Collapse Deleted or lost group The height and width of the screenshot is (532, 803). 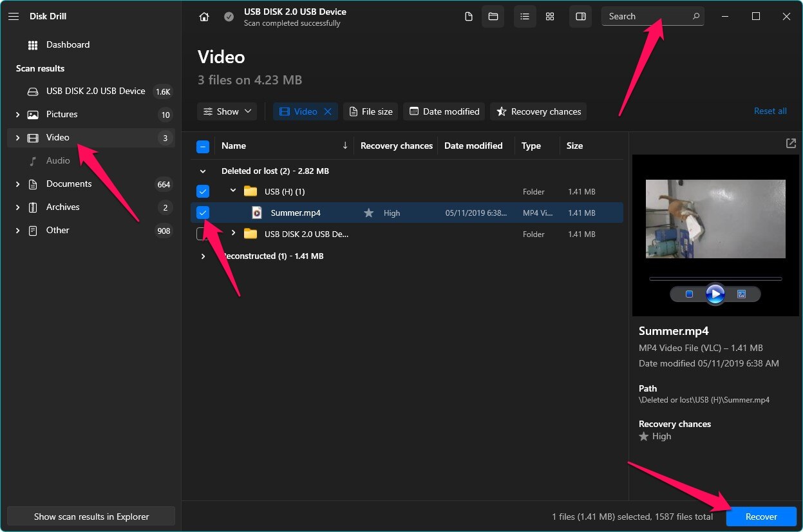point(203,171)
